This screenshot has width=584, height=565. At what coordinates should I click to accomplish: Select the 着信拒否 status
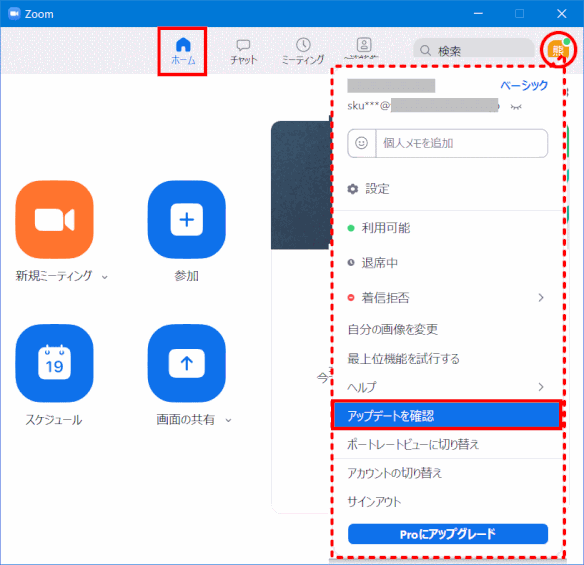tap(447, 298)
